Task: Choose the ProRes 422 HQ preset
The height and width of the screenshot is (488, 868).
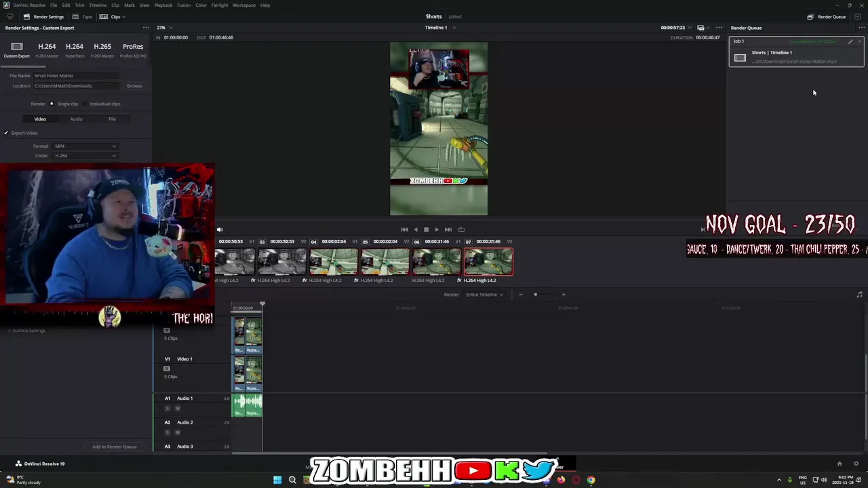Action: tap(133, 49)
